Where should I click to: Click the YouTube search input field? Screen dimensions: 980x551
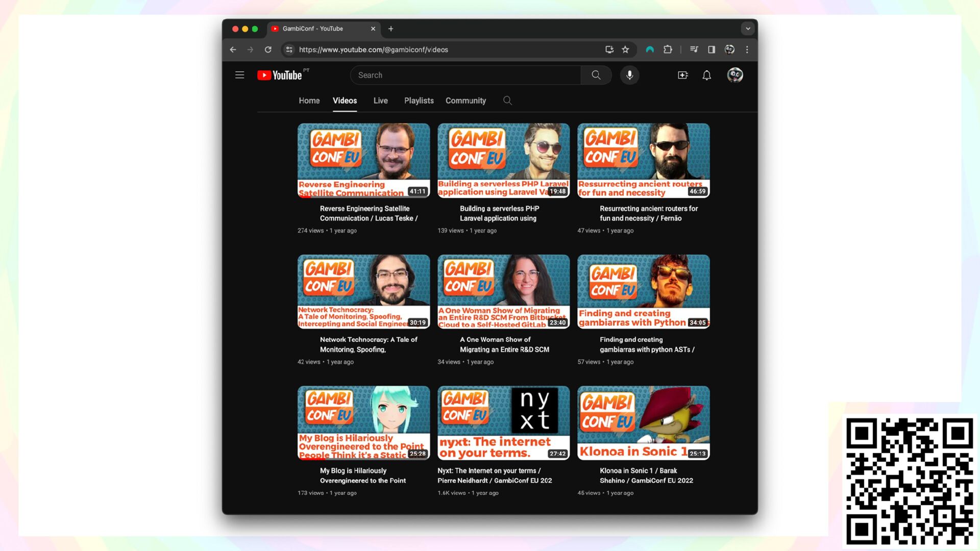[x=465, y=75]
